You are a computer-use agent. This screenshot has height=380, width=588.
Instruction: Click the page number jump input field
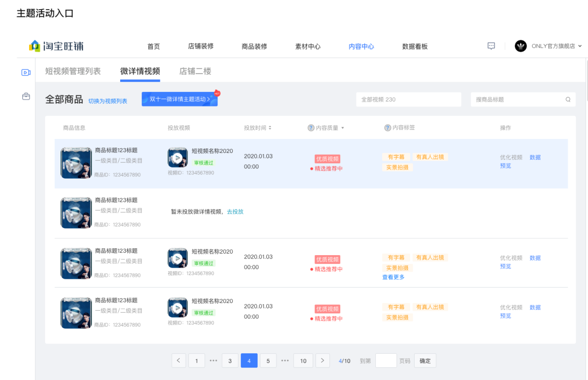[x=386, y=361]
